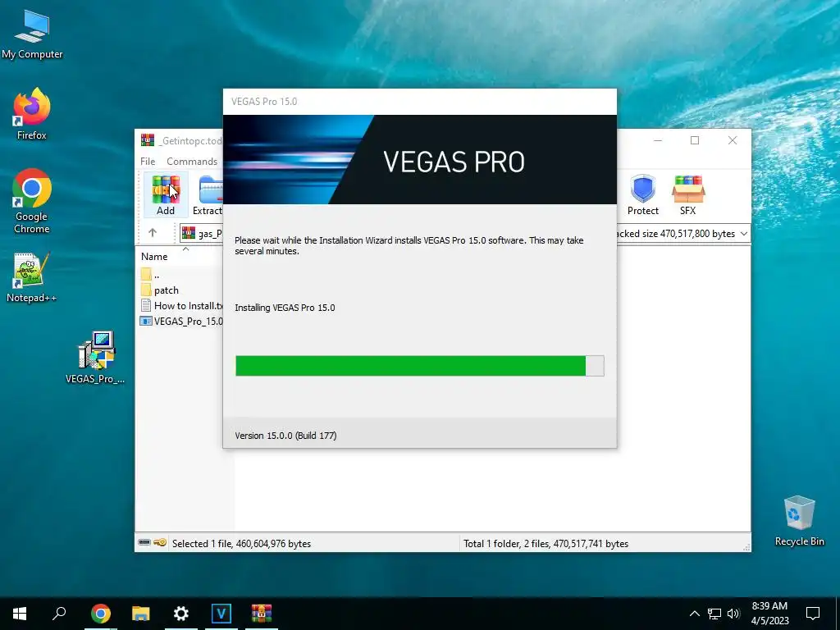Select the Google Chrome desktop shortcut
This screenshot has height=630, width=840.
[x=32, y=201]
